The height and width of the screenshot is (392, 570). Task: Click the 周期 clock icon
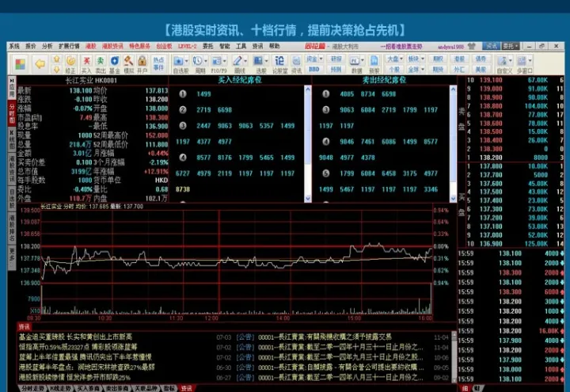point(197,61)
